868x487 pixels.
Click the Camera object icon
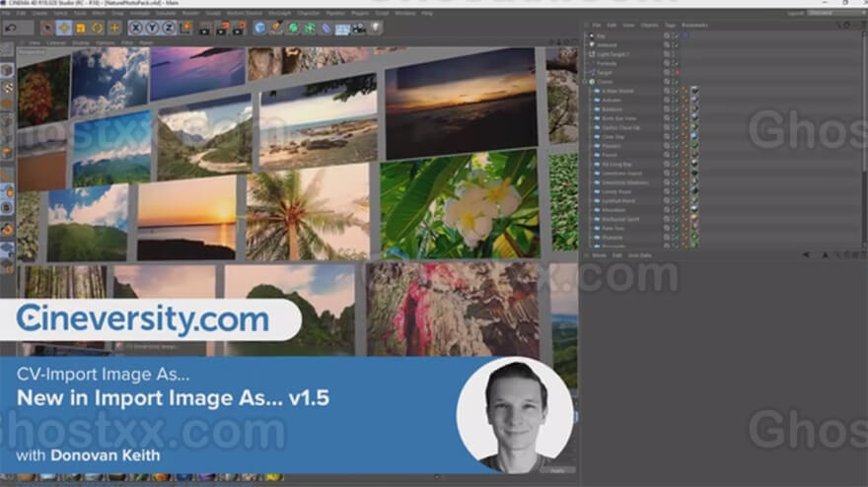coord(359,28)
